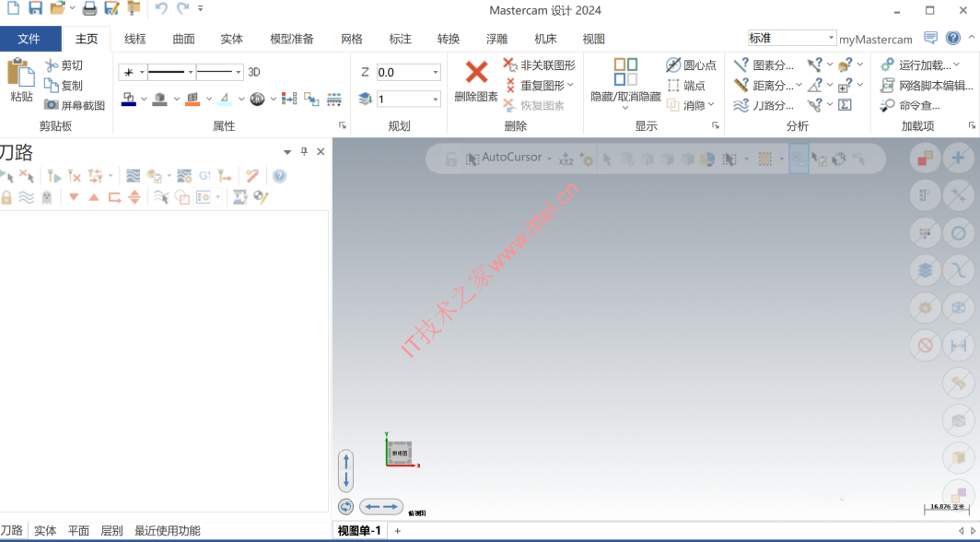Image resolution: width=980 pixels, height=542 pixels.
Task: Click the XYZ coordinate icon in selection bar
Action: pos(566,159)
